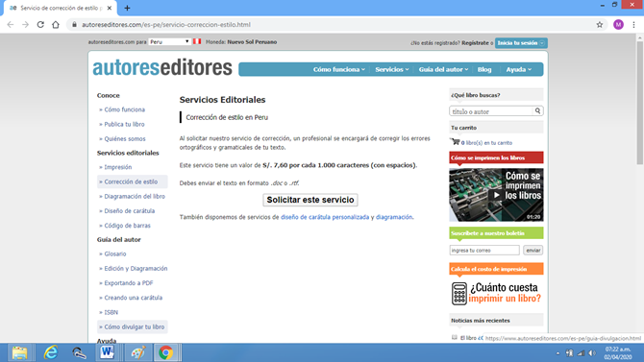Click the enviar newsletter button
Image resolution: width=644 pixels, height=362 pixels.
[x=533, y=250]
